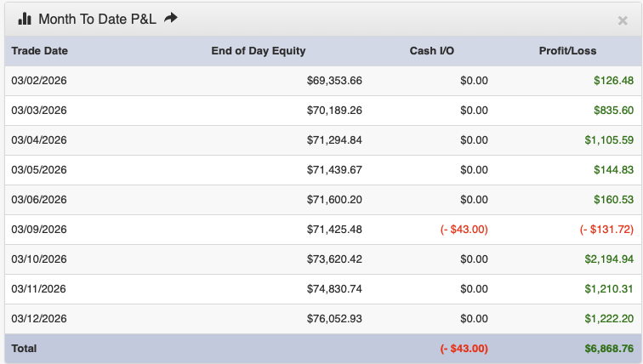Click profit value $126.48
This screenshot has width=643, height=364.
(x=613, y=80)
